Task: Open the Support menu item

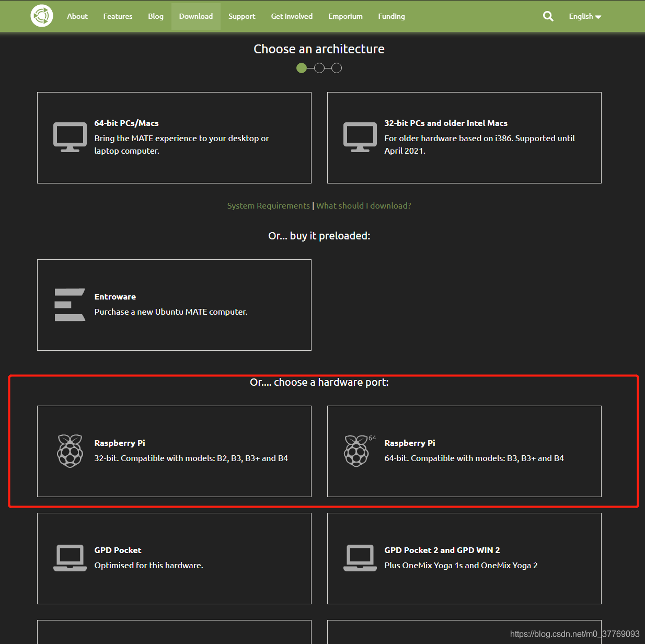Action: click(242, 16)
